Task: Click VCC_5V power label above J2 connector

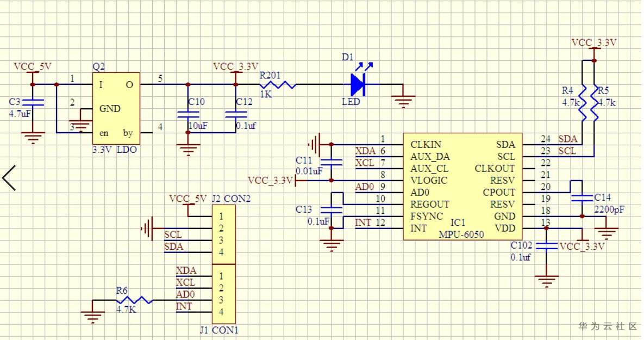Action: click(x=188, y=199)
